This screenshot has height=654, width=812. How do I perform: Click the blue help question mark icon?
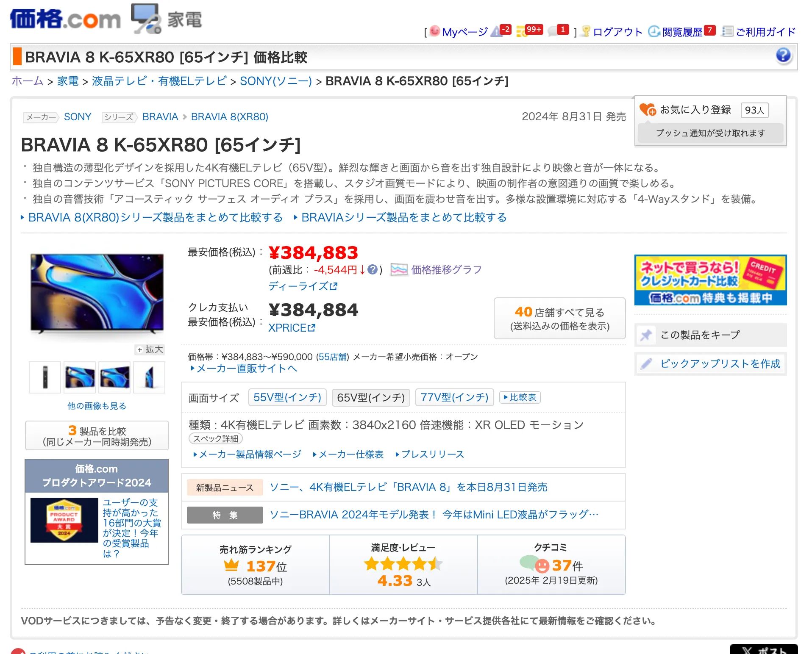[x=783, y=55]
